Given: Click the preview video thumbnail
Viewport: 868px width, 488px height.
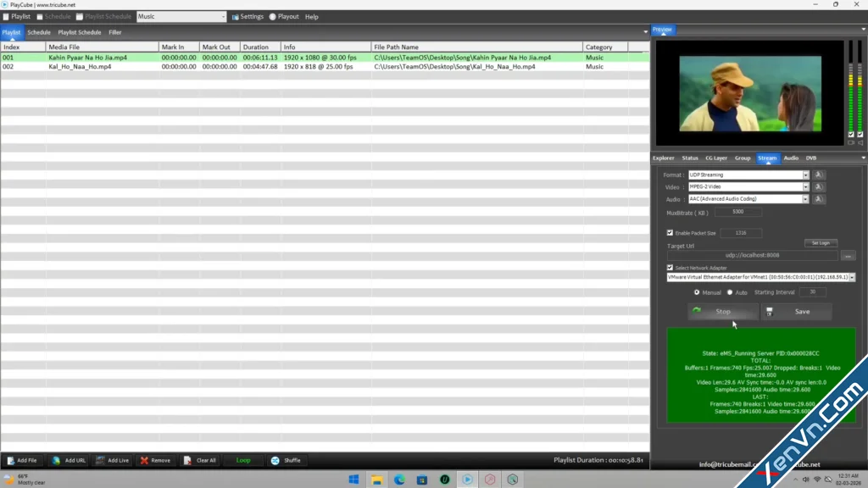Looking at the screenshot, I should pos(750,93).
